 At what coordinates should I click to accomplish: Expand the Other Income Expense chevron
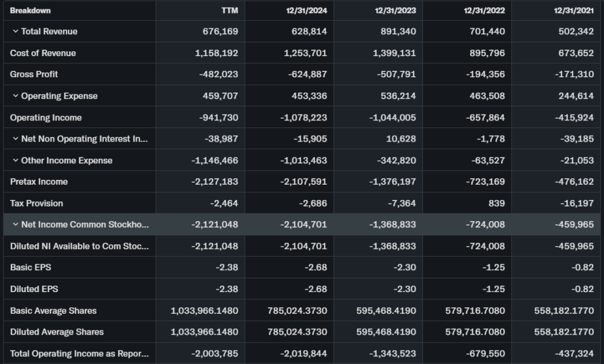pos(15,160)
